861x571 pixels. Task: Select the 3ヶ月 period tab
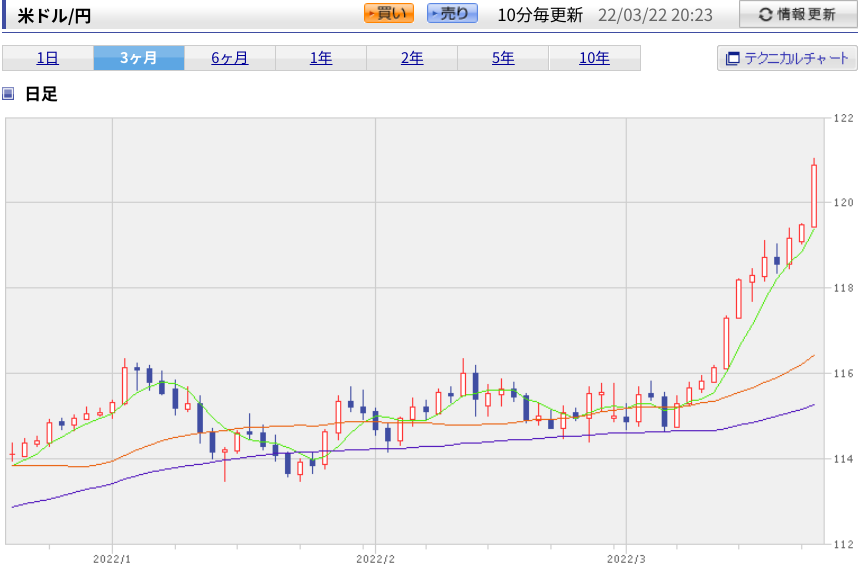coord(139,58)
